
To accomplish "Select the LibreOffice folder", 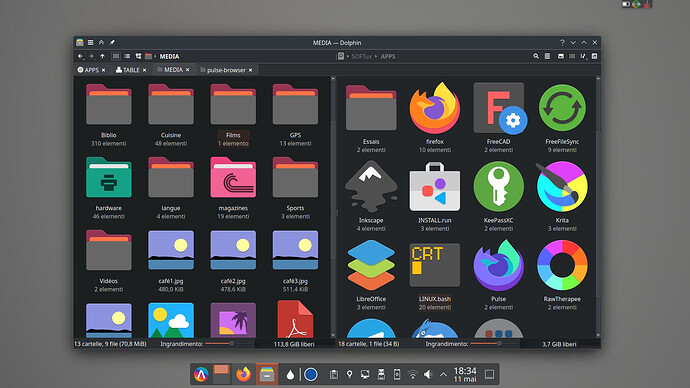I will (371, 275).
